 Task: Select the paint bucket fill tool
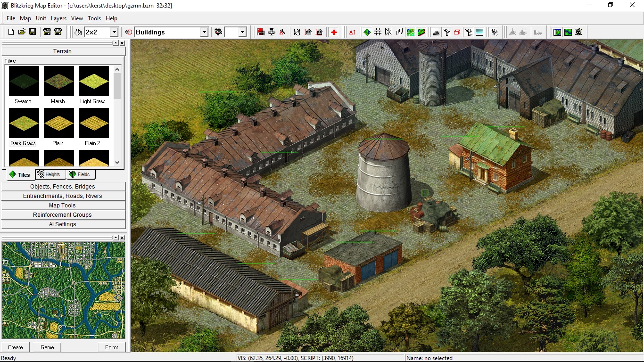click(x=78, y=32)
